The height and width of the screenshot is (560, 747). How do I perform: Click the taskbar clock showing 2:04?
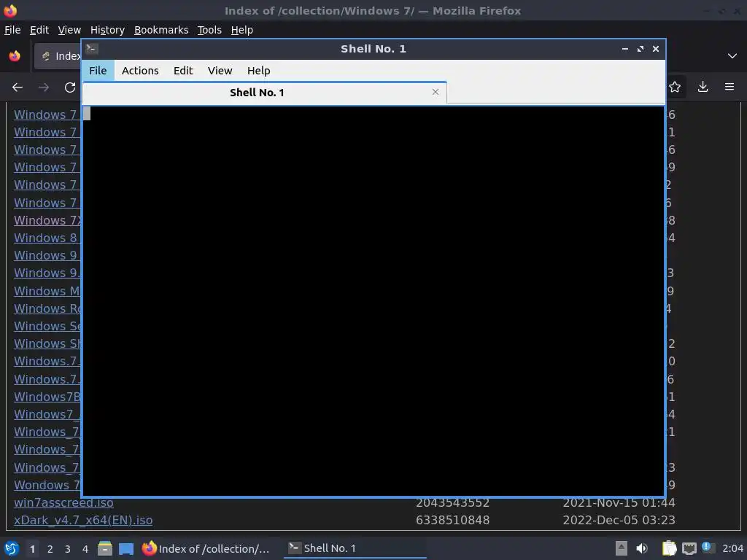pos(732,548)
